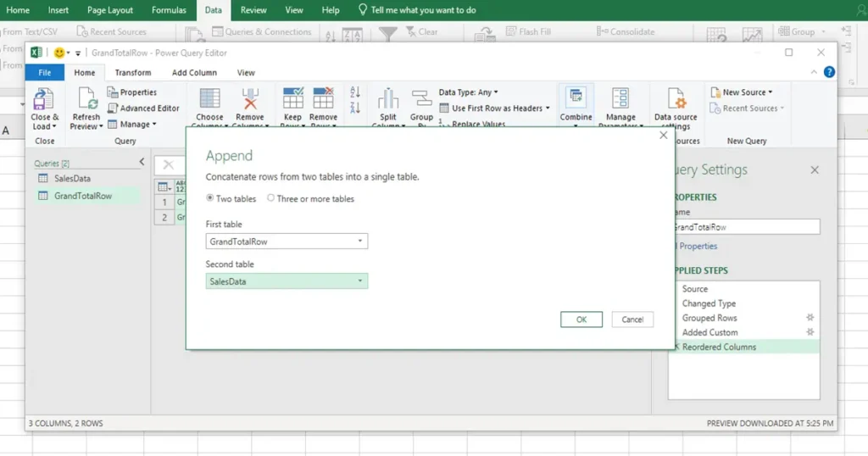Screen dimensions: 868x456
Task: Close the Append dialog with X
Action: [663, 135]
